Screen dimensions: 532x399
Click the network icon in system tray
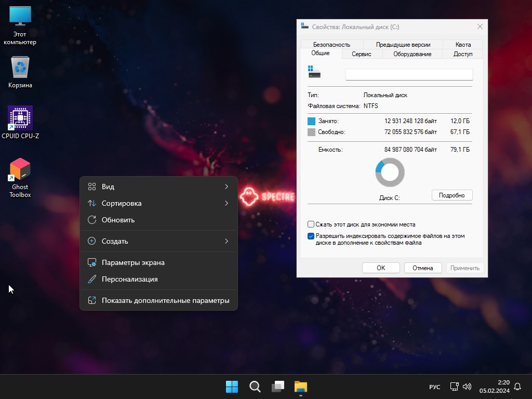click(454, 387)
